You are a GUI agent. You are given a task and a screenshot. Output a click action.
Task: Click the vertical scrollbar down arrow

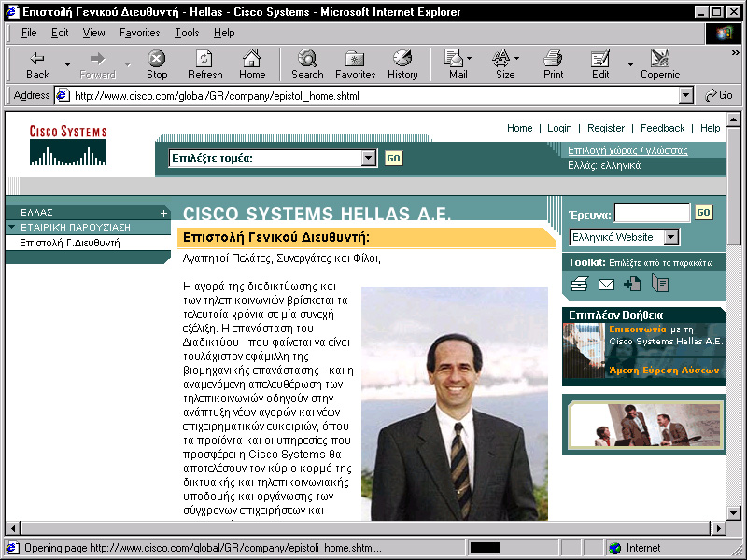tap(733, 512)
